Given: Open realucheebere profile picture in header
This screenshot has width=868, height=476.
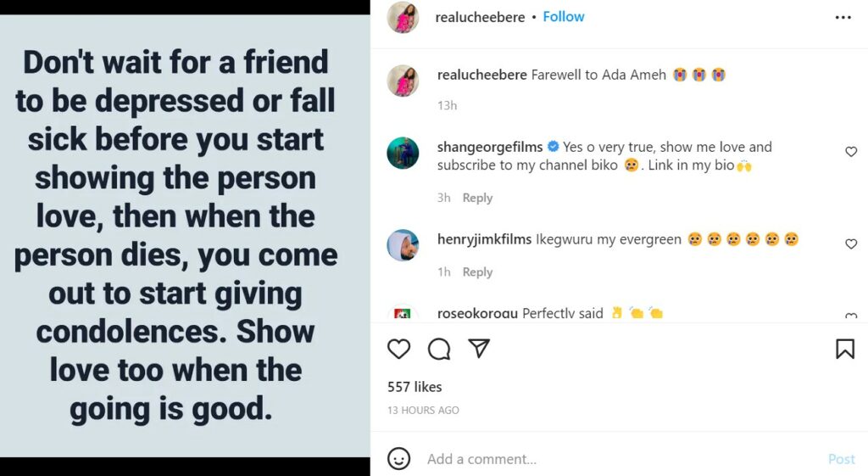Looking at the screenshot, I should (403, 18).
